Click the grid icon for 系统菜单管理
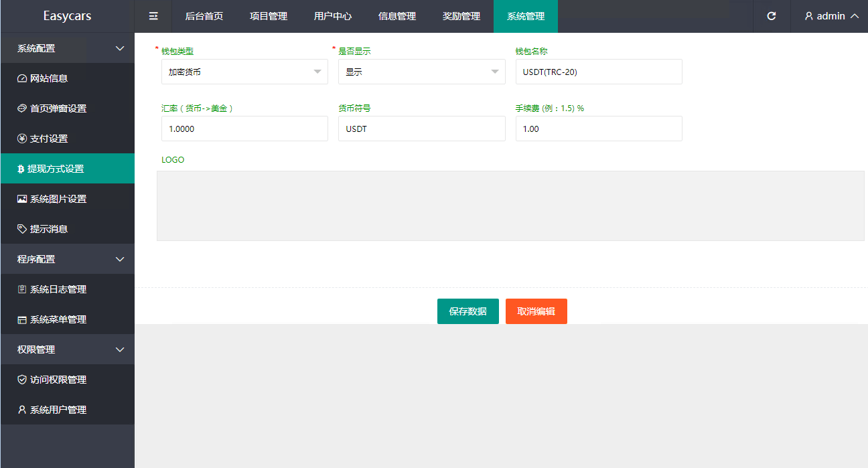868x468 pixels. coord(23,319)
